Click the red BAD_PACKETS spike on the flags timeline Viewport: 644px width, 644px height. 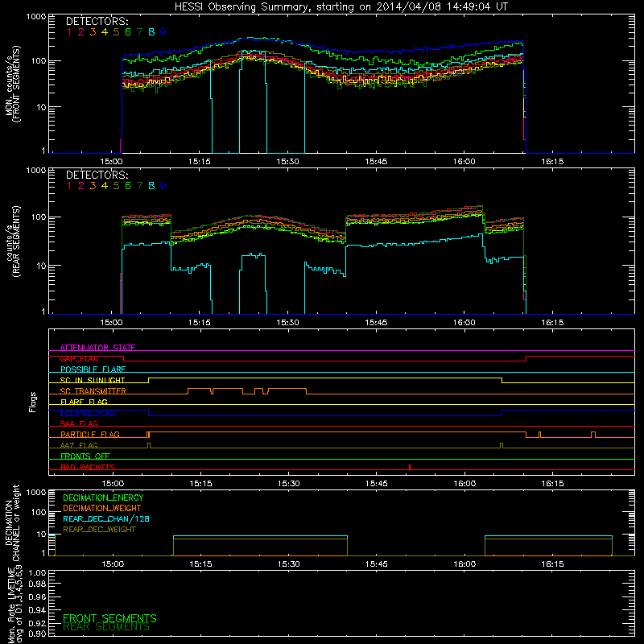pos(410,467)
